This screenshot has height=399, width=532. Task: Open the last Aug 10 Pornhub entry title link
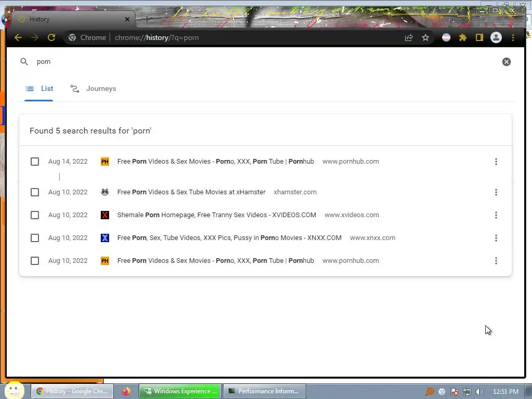click(216, 261)
